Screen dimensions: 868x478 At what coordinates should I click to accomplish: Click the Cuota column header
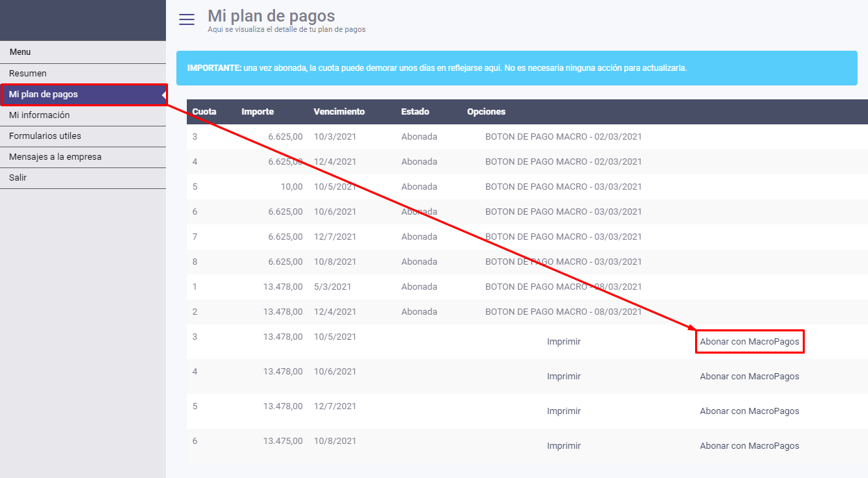click(x=204, y=112)
